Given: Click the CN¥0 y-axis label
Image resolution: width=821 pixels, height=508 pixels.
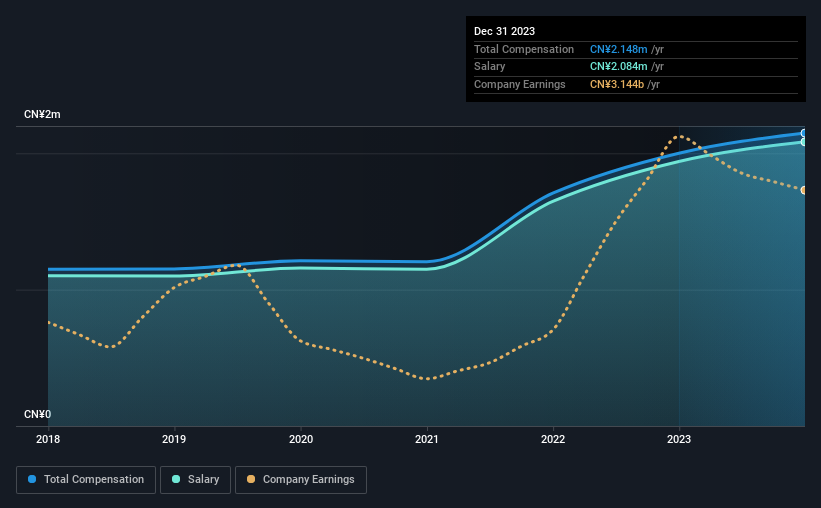Looking at the screenshot, I should click(x=38, y=414).
